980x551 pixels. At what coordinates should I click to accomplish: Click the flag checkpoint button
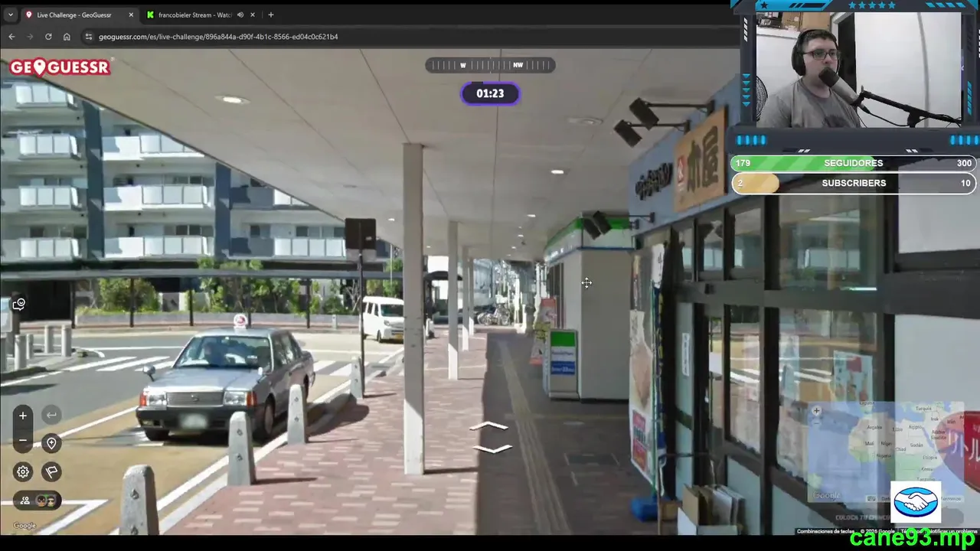[x=51, y=471]
